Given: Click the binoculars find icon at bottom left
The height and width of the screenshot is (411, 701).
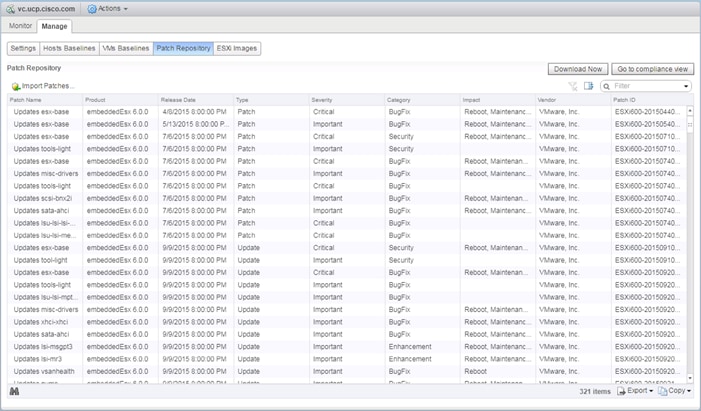Looking at the screenshot, I should point(14,391).
